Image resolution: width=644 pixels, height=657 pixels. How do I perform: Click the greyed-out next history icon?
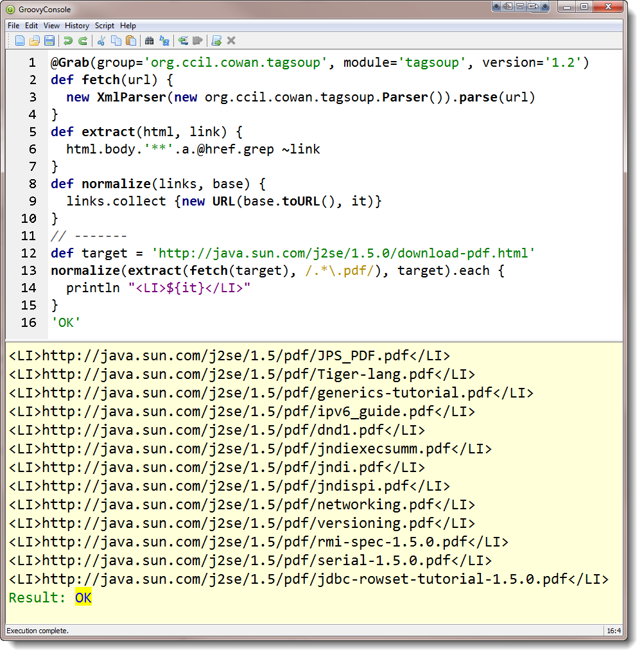pyautogui.click(x=198, y=40)
